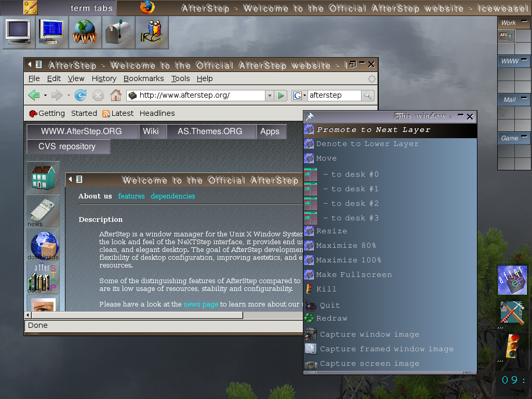
Task: Open the History menu
Action: [x=104, y=79]
